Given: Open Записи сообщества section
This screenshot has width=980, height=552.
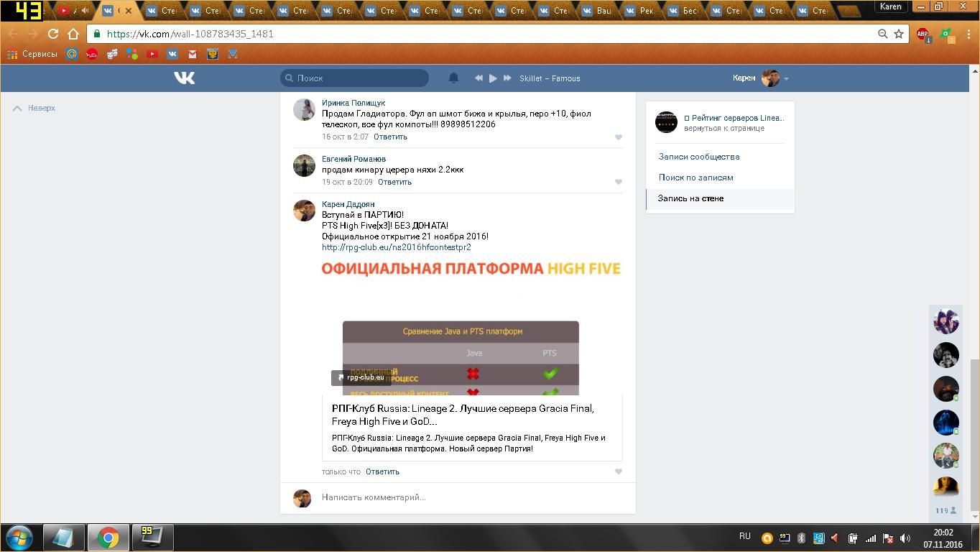Looking at the screenshot, I should pos(698,157).
